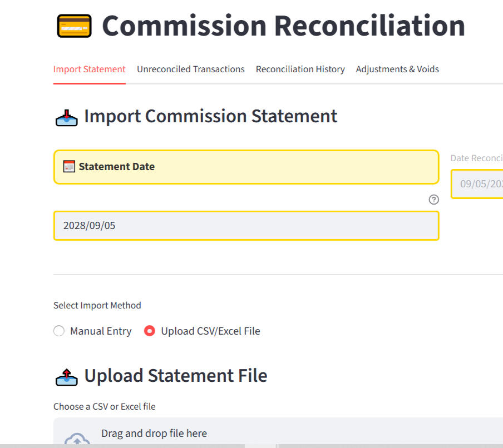Image resolution: width=503 pixels, height=448 pixels.
Task: Click the Date Reconciled date field
Action: (x=479, y=184)
